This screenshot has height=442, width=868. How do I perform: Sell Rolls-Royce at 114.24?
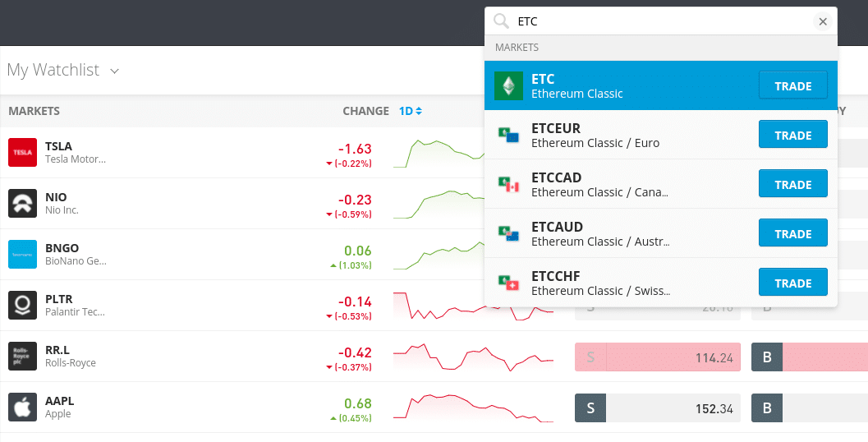(658, 357)
